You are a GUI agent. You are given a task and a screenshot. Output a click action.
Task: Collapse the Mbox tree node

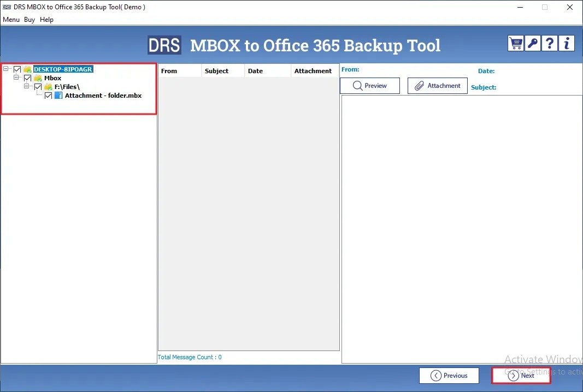[16, 78]
